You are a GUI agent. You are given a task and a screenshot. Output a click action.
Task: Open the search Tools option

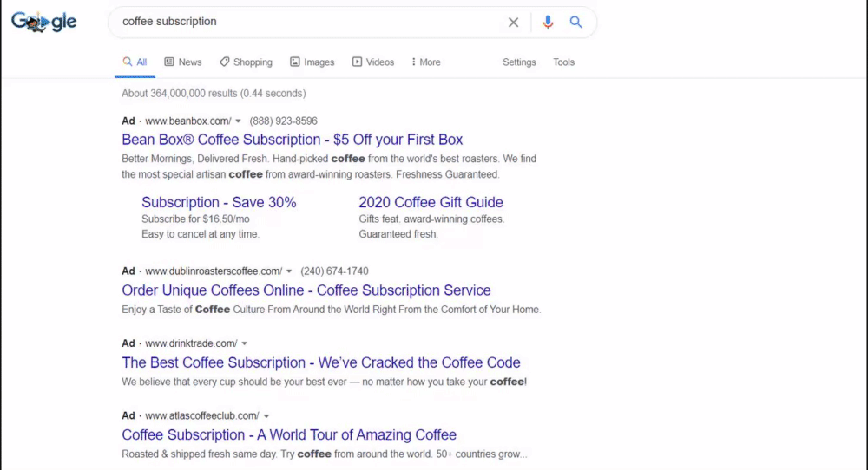point(563,62)
